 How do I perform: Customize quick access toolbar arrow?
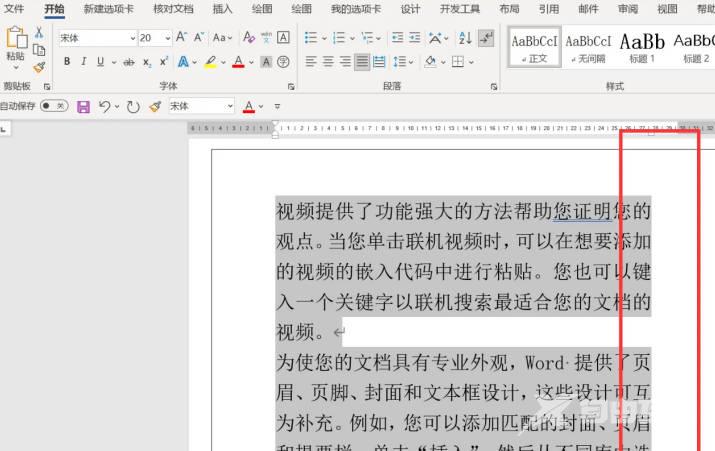tap(277, 107)
